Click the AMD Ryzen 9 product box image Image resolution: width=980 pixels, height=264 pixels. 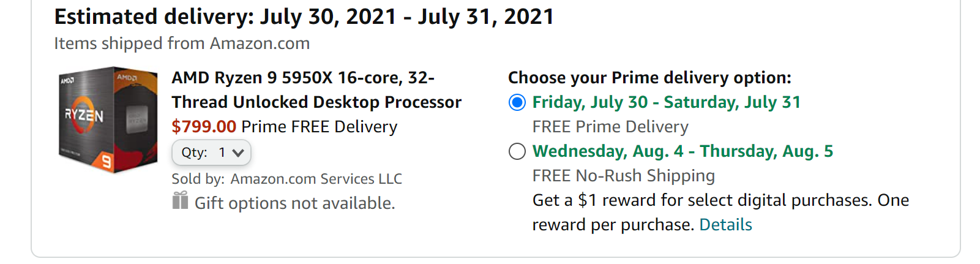(108, 119)
